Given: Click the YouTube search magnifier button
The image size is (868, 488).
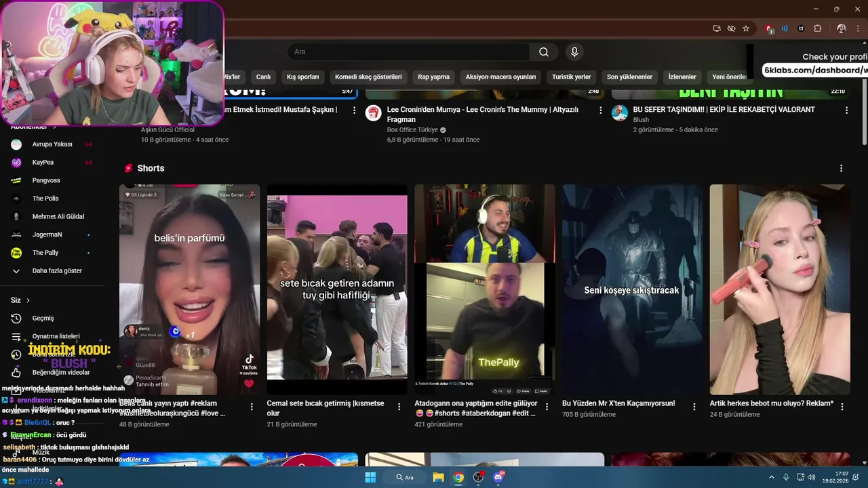Looking at the screenshot, I should coord(544,52).
